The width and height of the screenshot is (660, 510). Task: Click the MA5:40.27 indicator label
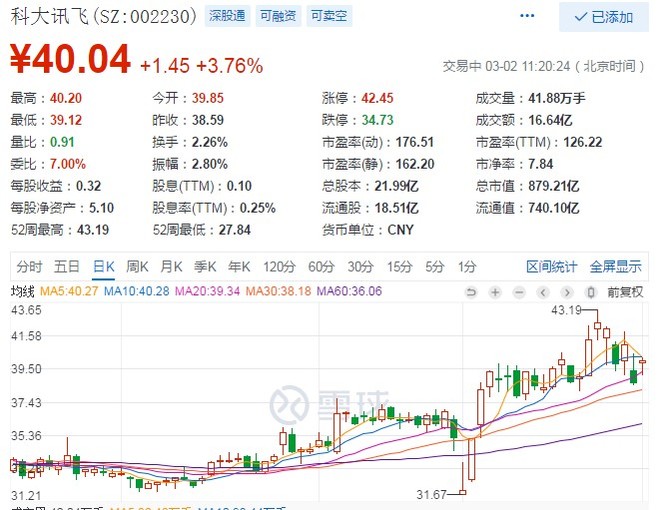[69, 291]
